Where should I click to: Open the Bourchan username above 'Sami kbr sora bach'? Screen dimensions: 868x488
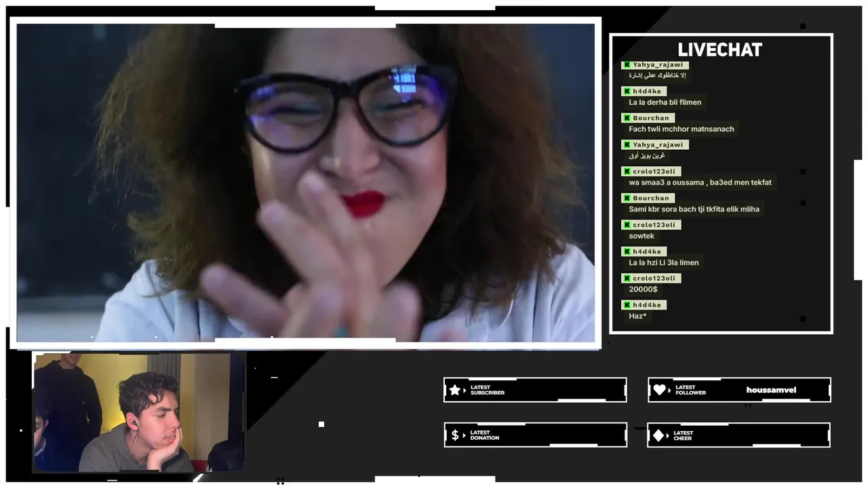tap(651, 199)
